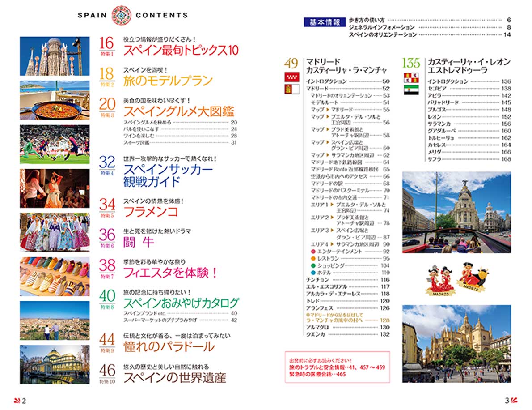Open the paella dish photo
The height and width of the screenshot is (410, 532).
tap(55, 100)
